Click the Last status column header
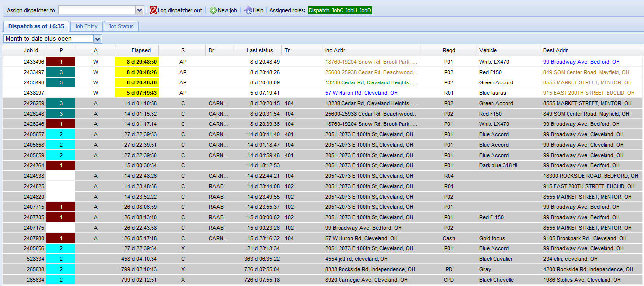Image resolution: width=644 pixels, height=286 pixels. click(260, 50)
